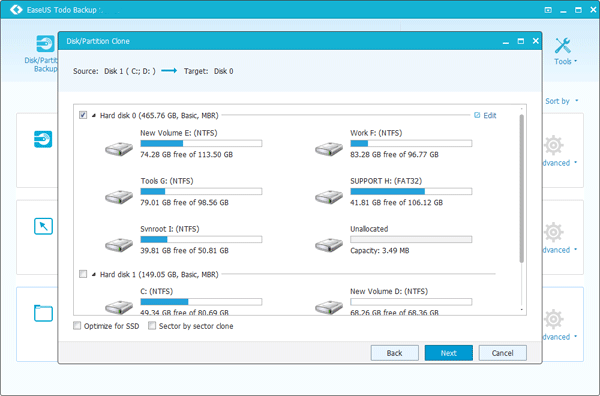Image resolution: width=600 pixels, height=396 pixels.
Task: Click the Advanced gear icon of the third task card
Action: 554,319
